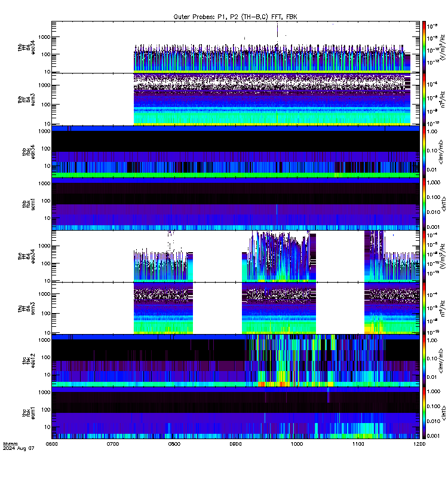Click the thb scm3 panel color bar

tap(424, 99)
